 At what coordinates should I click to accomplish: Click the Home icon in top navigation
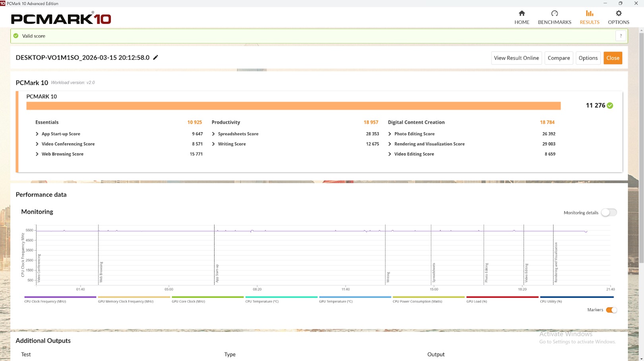pyautogui.click(x=522, y=14)
